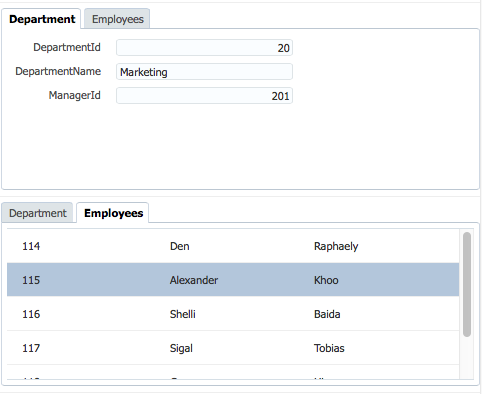Screen dimensions: 482x394
Task: Click the employees table vertical scrollbar thumb
Action: (467, 284)
